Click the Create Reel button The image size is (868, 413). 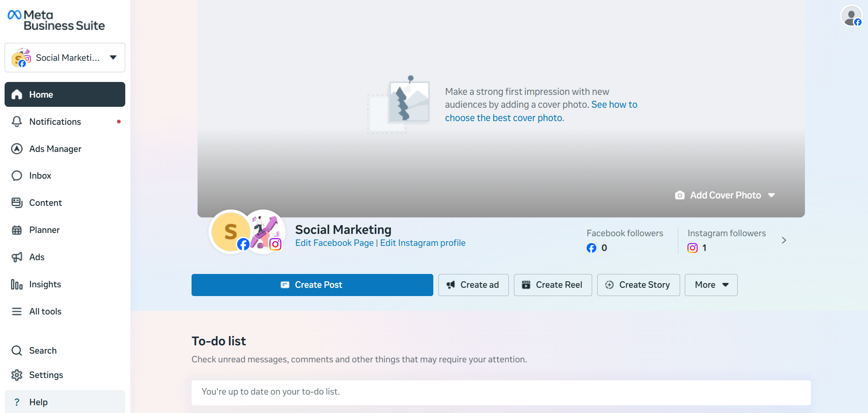point(553,285)
